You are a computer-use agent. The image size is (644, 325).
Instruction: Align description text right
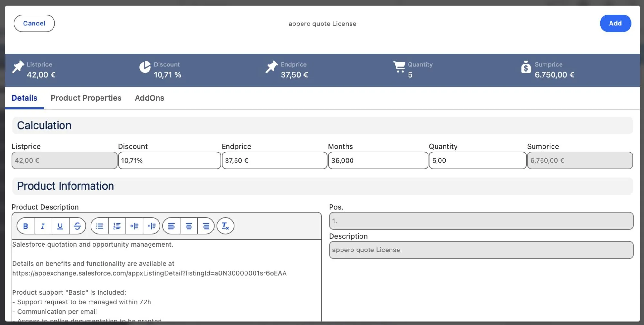point(206,226)
